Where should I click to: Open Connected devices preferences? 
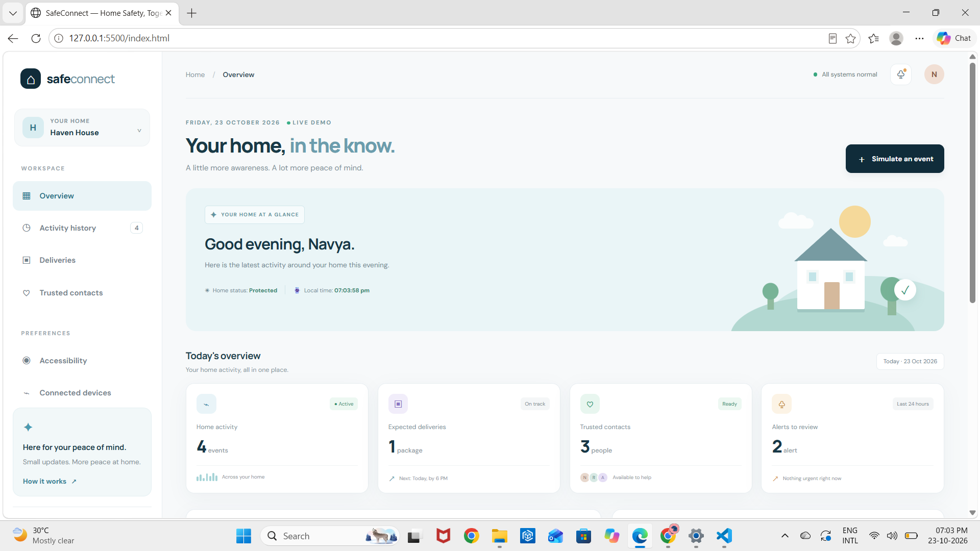[82, 393]
